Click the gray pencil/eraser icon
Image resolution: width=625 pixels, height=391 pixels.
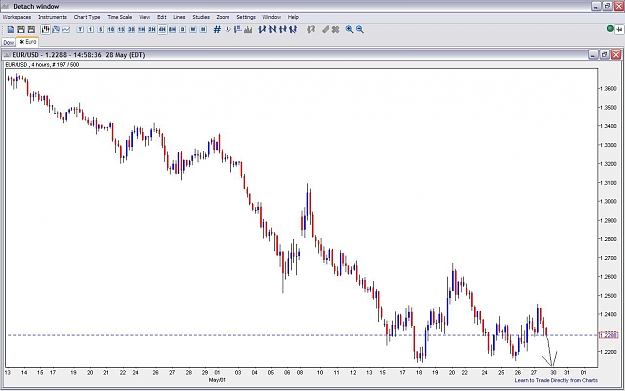click(x=326, y=29)
